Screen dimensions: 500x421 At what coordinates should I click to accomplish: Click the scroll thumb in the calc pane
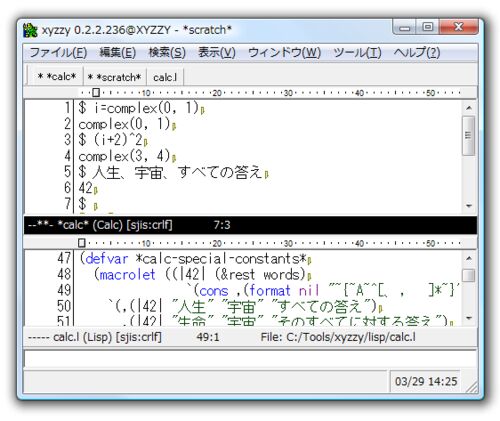469,135
